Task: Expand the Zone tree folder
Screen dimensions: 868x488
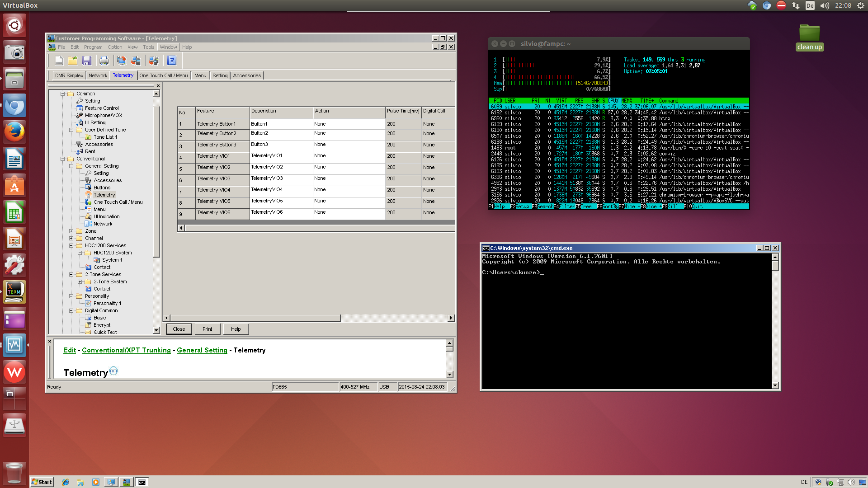Action: pos(71,231)
